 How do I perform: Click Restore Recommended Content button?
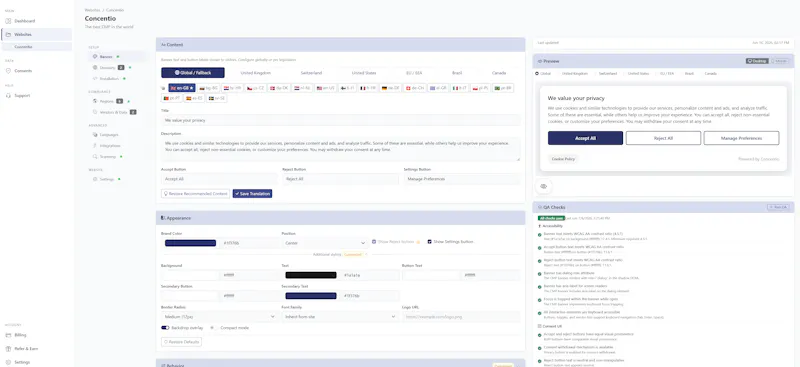pos(195,193)
